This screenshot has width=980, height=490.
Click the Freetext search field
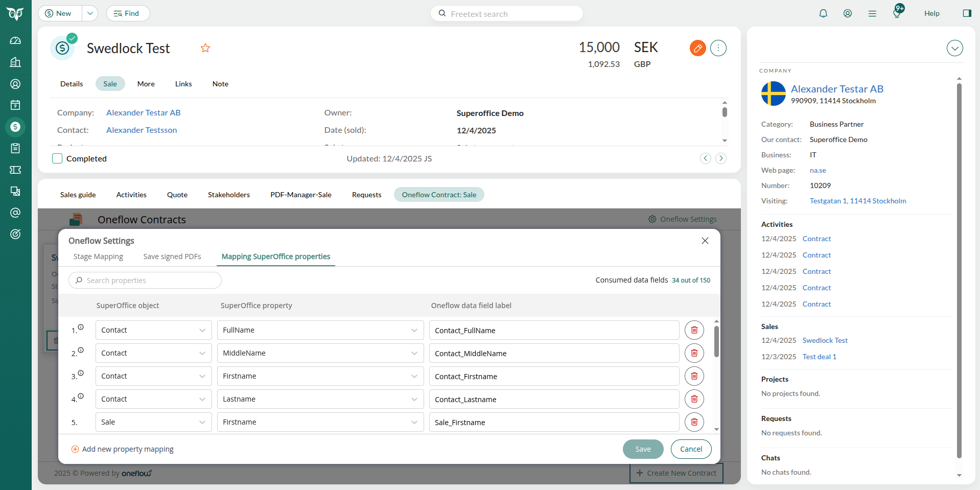[507, 13]
